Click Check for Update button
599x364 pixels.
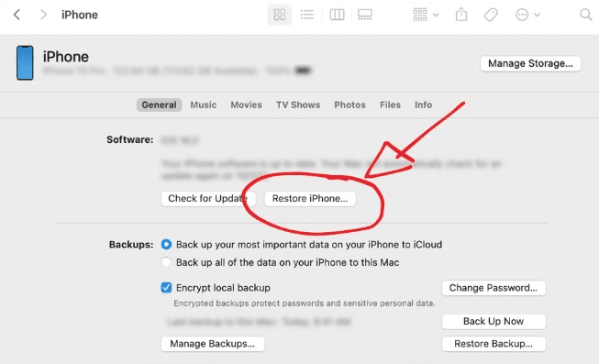point(208,199)
